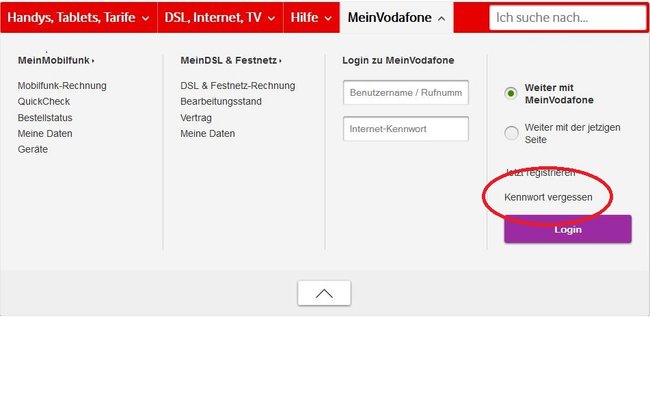This screenshot has width=650, height=414.
Task: Click the chevron beside Hilfe
Action: [x=328, y=19]
